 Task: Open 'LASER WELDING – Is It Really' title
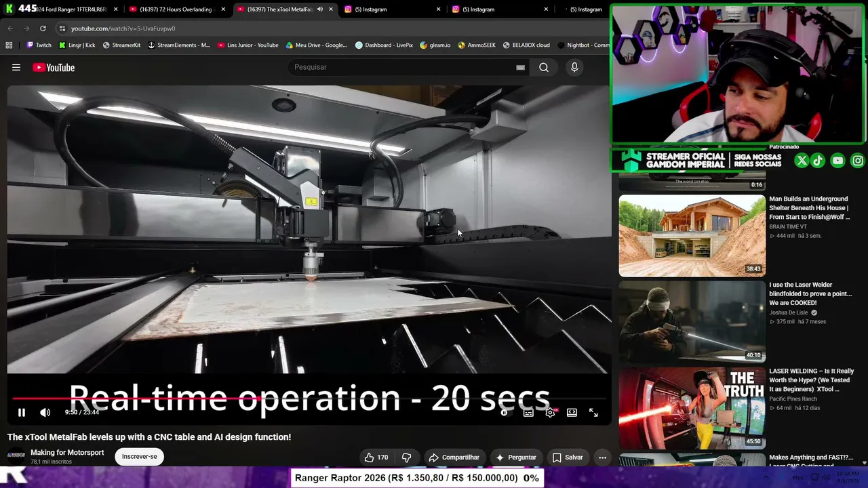click(x=812, y=380)
